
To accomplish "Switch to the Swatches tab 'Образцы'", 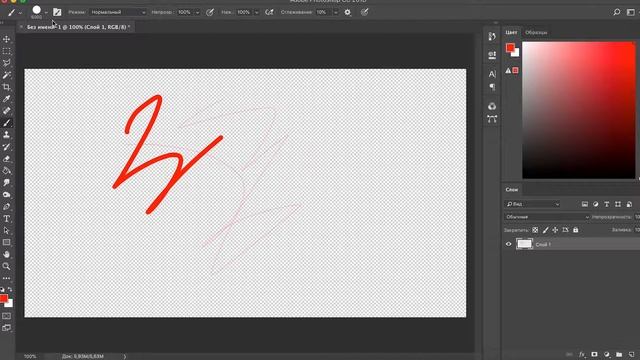I will 536,32.
